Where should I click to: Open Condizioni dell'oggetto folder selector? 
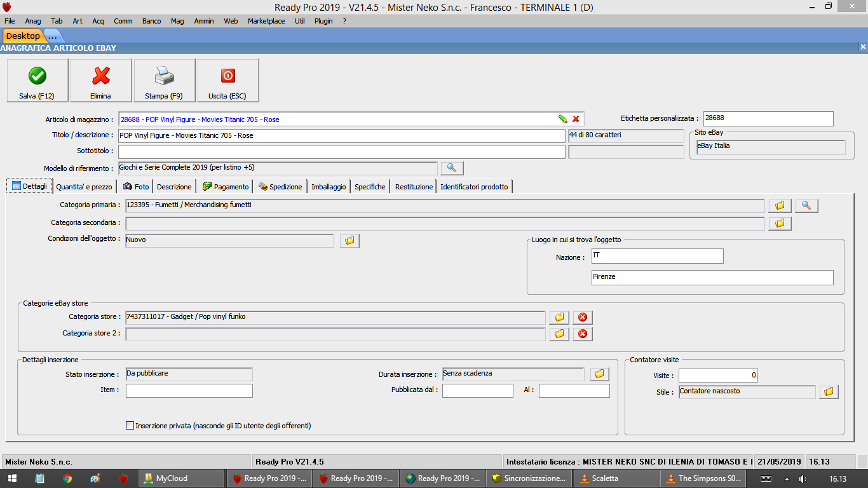coord(349,241)
